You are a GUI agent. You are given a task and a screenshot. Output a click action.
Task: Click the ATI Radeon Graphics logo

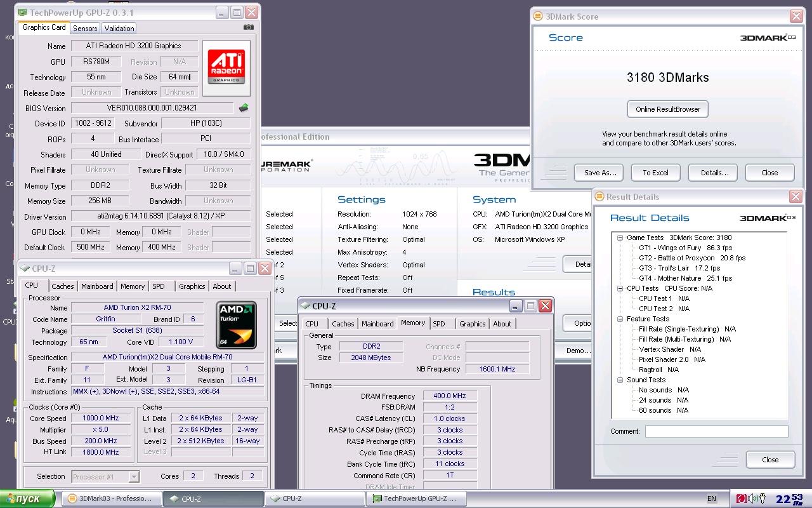[x=226, y=68]
